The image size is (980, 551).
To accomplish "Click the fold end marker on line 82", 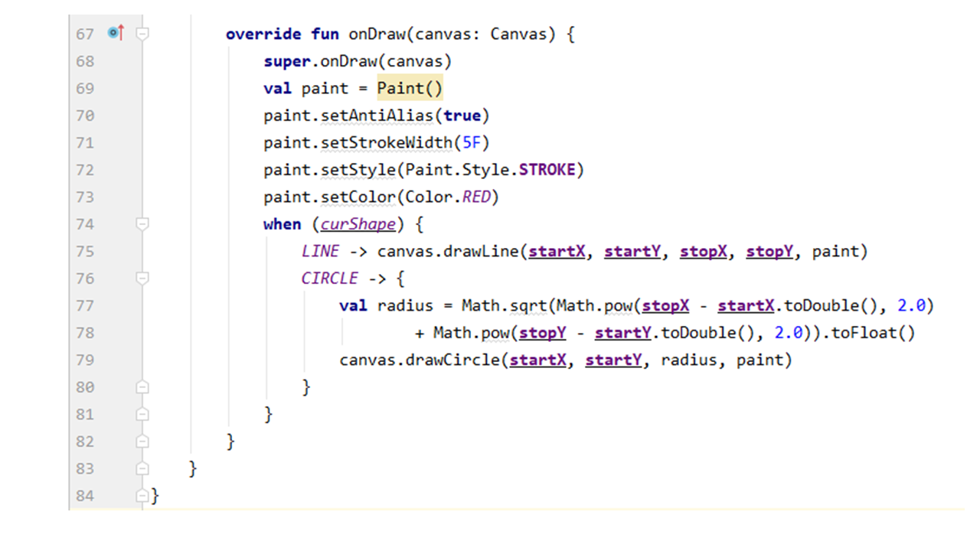I will 142,442.
